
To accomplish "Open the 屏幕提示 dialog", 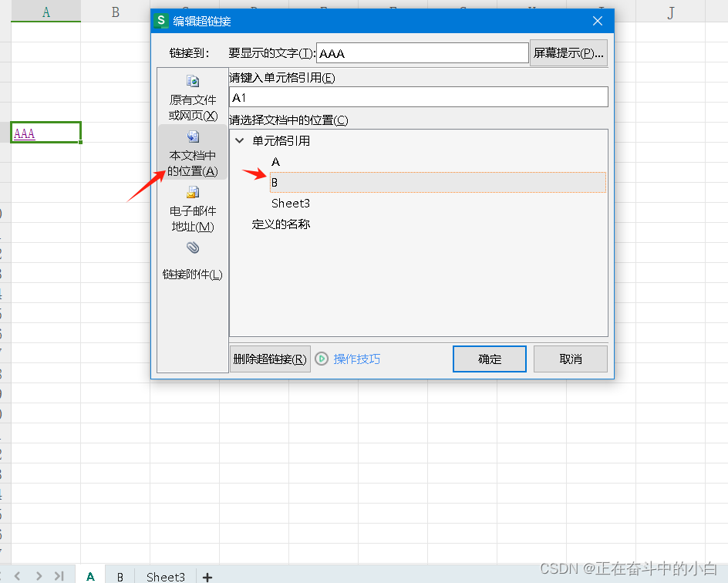I will 568,52.
